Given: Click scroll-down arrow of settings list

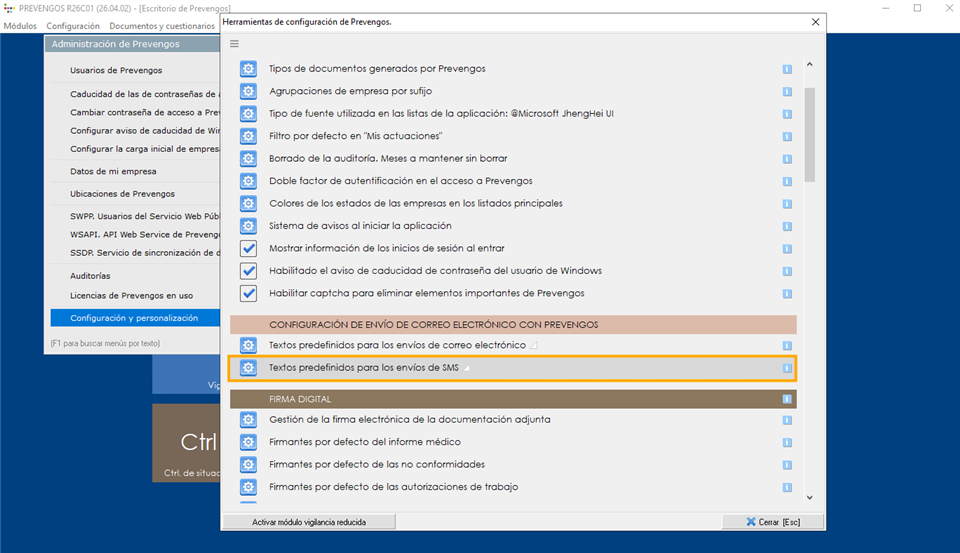Looking at the screenshot, I should pyautogui.click(x=809, y=497).
